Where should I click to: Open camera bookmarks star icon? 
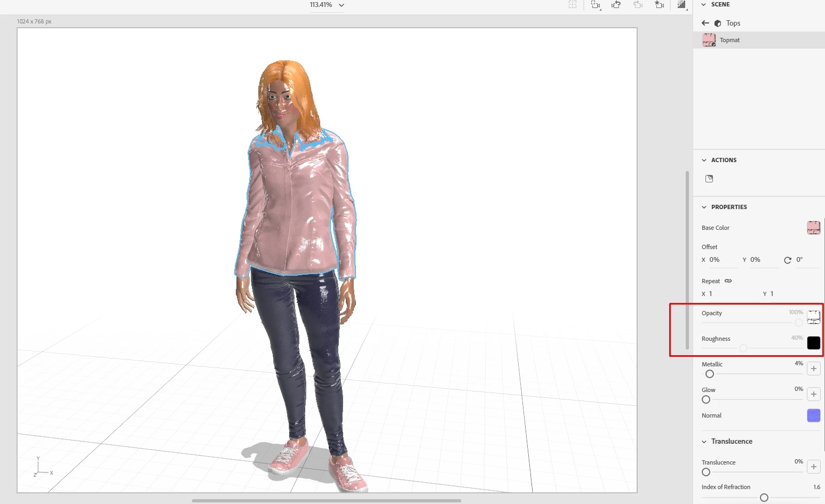pyautogui.click(x=660, y=5)
